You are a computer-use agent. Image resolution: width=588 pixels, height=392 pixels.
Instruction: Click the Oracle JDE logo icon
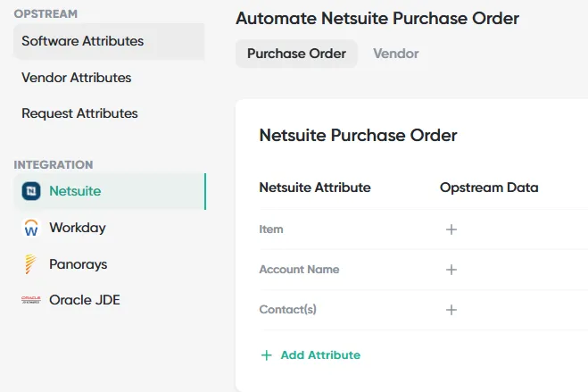[x=30, y=300]
